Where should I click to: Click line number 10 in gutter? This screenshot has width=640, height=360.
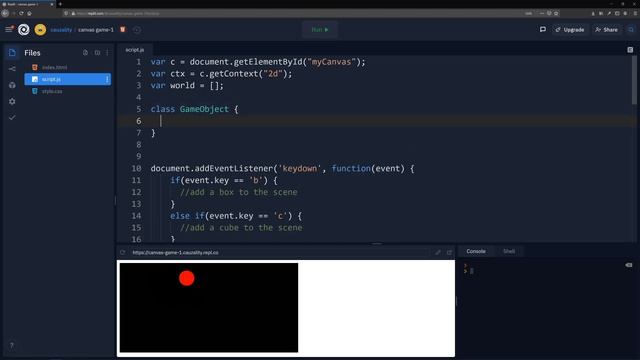[x=136, y=168]
